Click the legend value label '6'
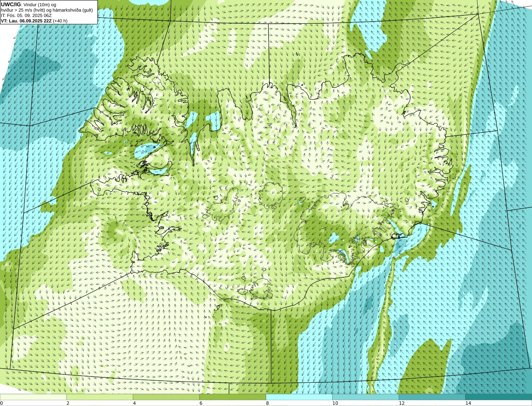 tap(201, 403)
